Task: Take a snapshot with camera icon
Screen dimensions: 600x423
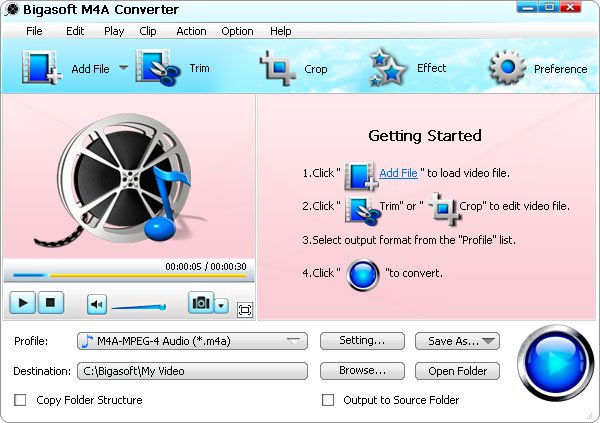Action: point(200,304)
